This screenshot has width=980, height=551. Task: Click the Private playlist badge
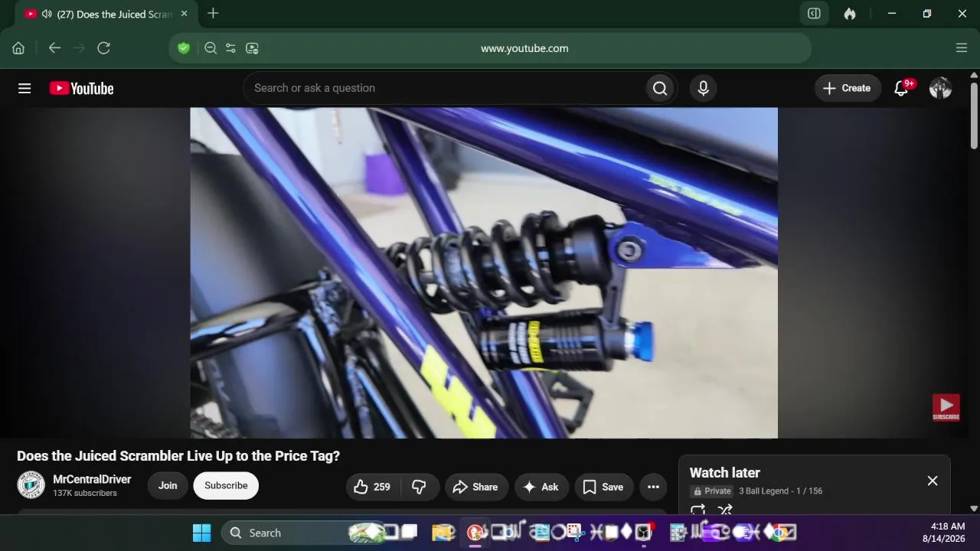point(712,491)
